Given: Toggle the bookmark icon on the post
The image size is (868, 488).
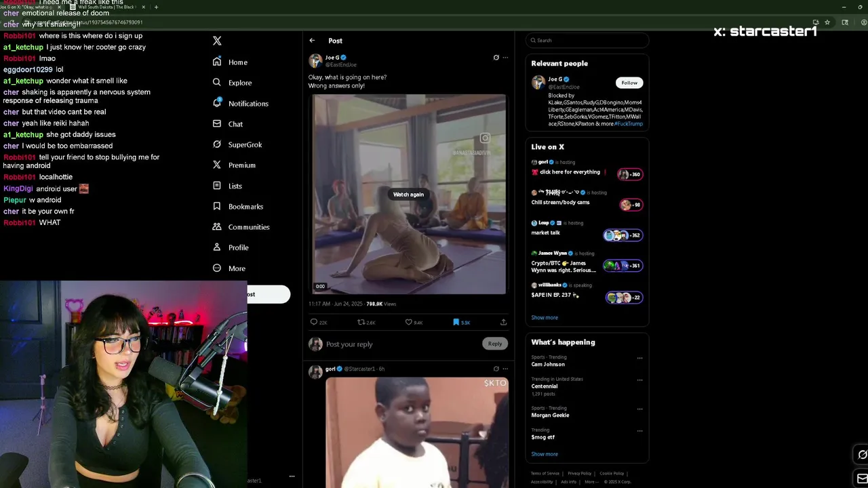Looking at the screenshot, I should [x=456, y=322].
